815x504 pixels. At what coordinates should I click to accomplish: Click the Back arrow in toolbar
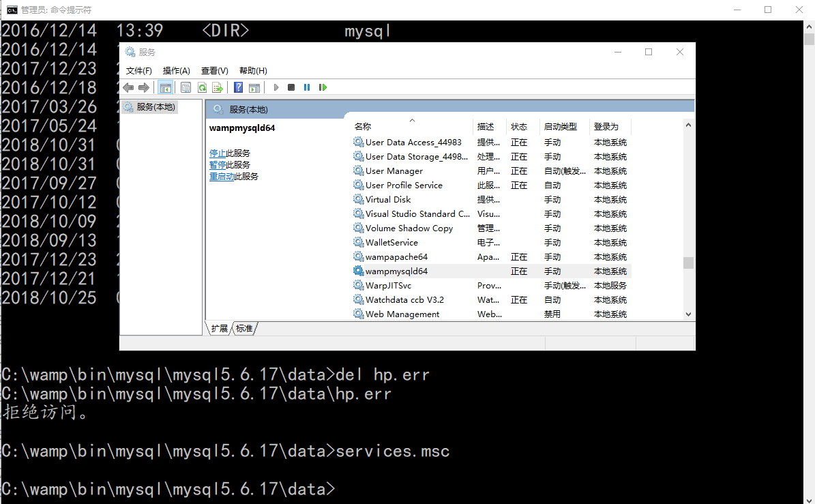click(x=128, y=87)
